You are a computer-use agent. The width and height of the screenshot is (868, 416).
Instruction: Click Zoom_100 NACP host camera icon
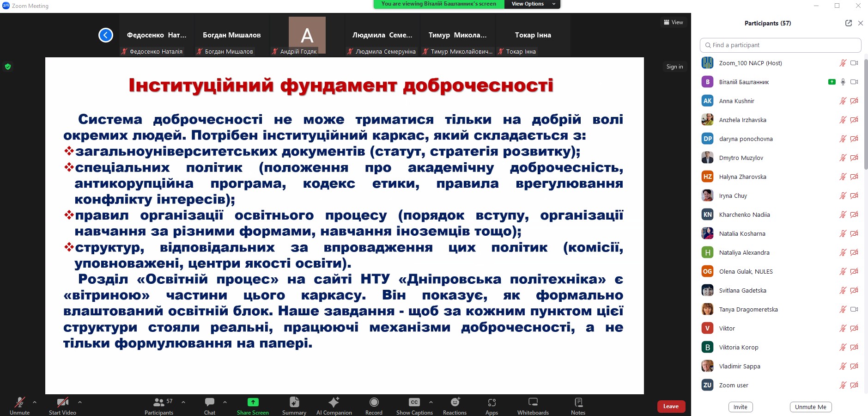click(x=854, y=63)
